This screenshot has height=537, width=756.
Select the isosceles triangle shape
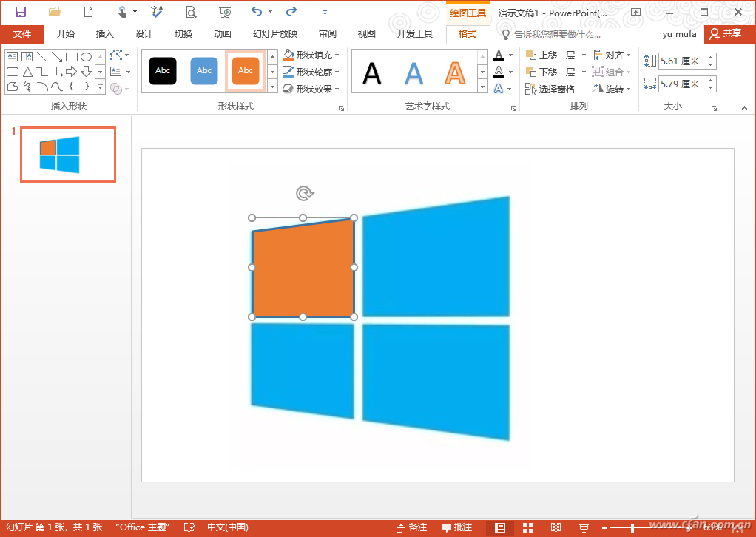[x=27, y=72]
